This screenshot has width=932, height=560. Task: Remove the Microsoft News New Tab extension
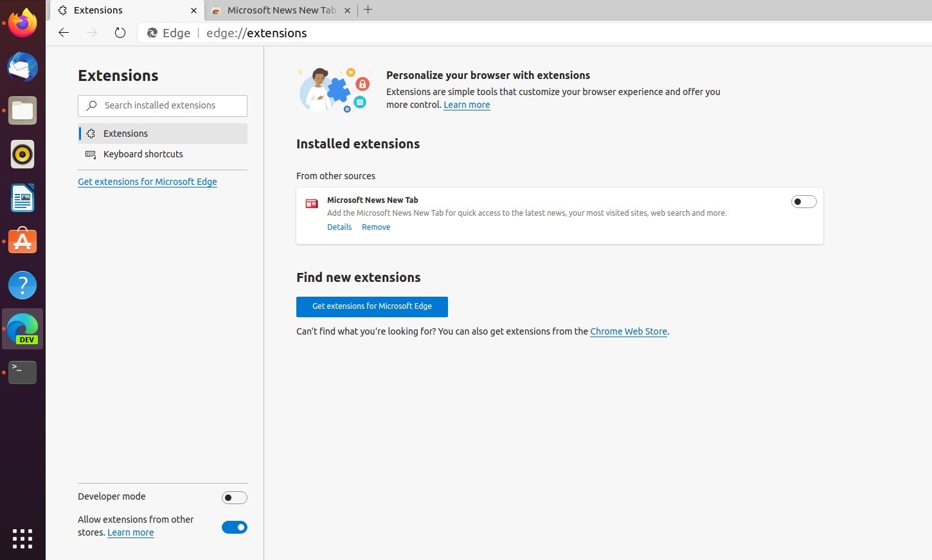click(x=376, y=227)
